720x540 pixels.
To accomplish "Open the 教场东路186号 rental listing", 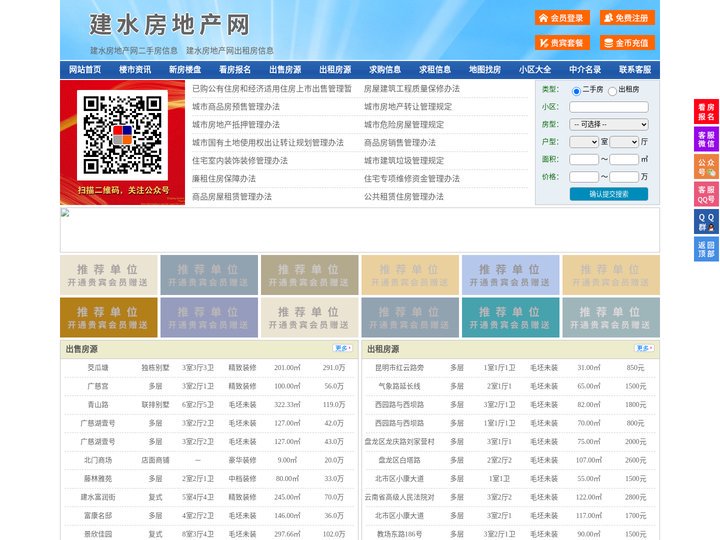I will pos(399,534).
